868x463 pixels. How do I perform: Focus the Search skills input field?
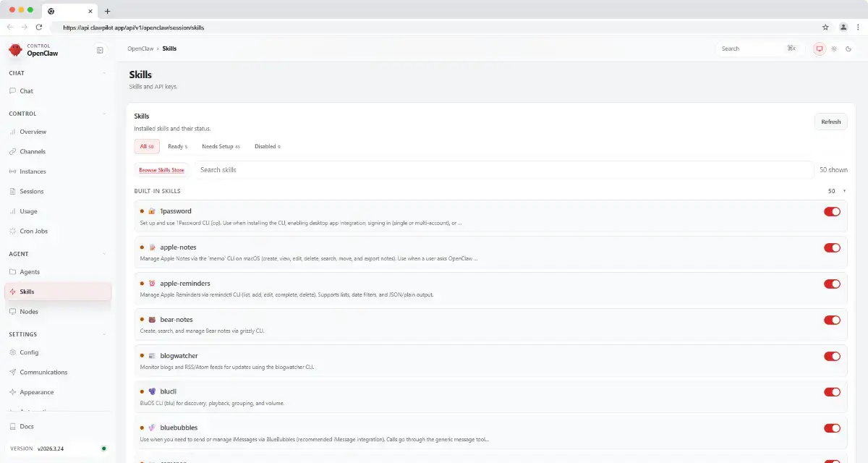pyautogui.click(x=504, y=170)
